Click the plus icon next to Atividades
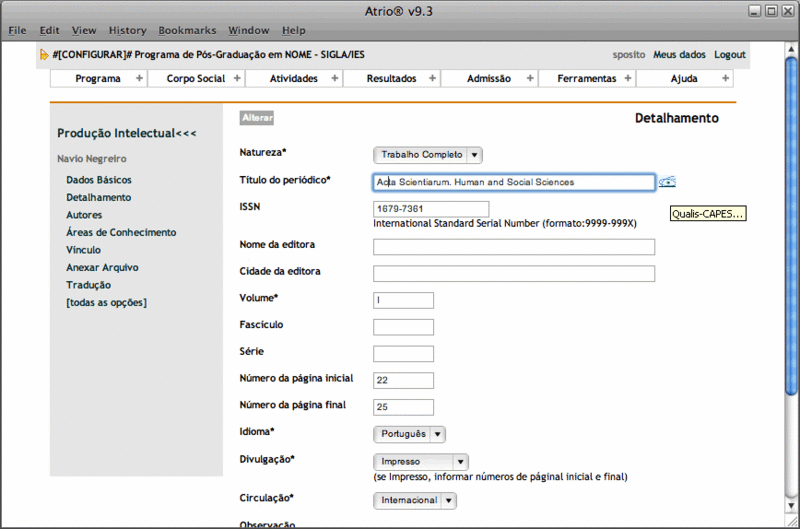This screenshot has height=529, width=800. point(335,78)
